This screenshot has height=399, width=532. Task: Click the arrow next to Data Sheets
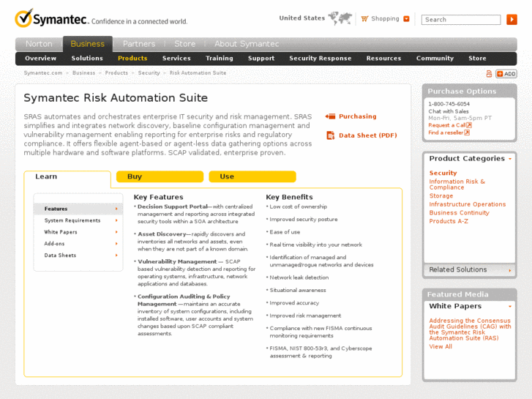click(x=116, y=255)
